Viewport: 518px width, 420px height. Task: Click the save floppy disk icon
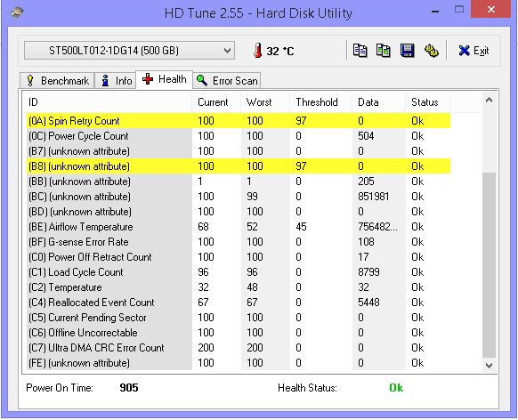tap(407, 51)
